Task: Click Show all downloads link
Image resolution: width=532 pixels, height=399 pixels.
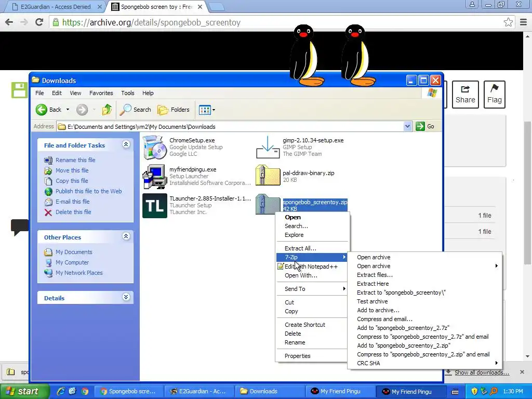Action: point(482,373)
